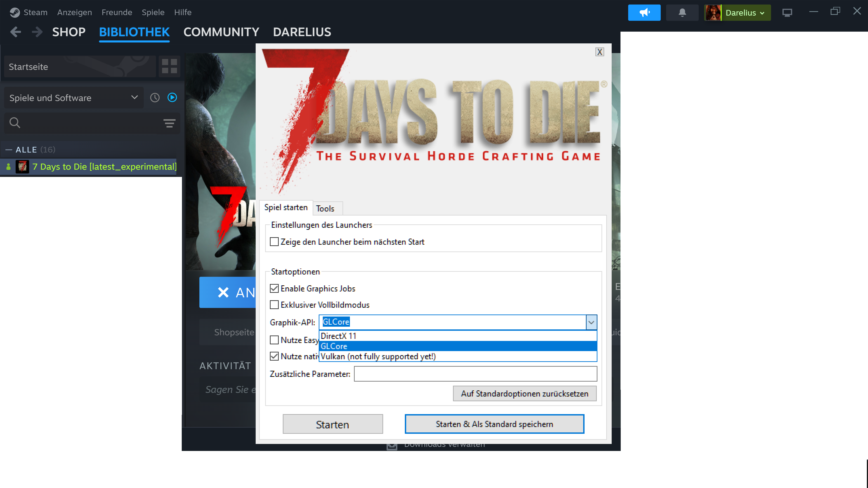
Task: Toggle the 'Nutze Easy' checkbox
Action: (274, 340)
